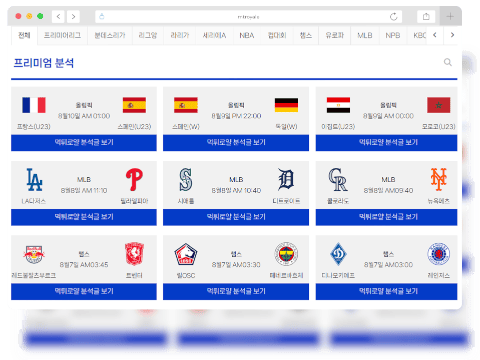480x360 pixels.
Task: Click Spain flag in Spain-Germany card
Action: (x=186, y=105)
